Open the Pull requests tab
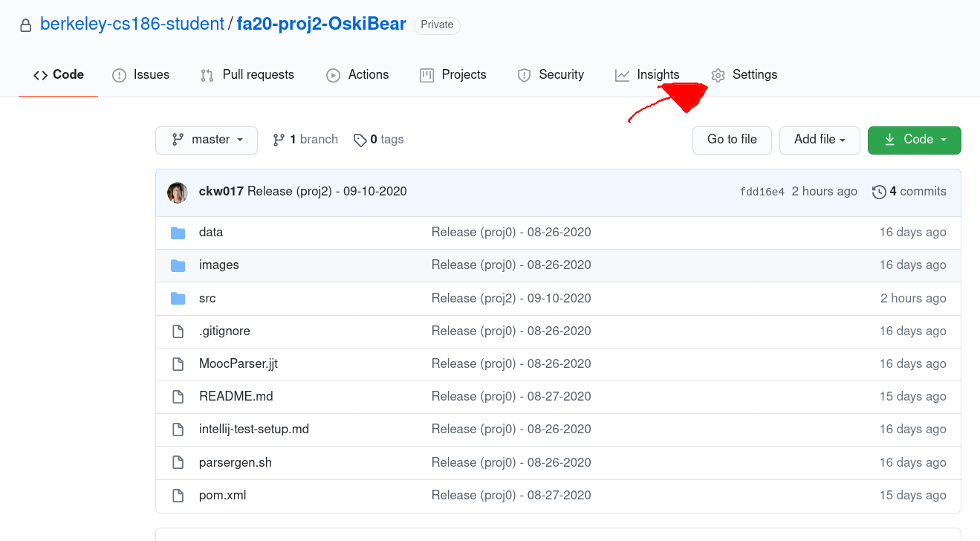 pos(247,75)
